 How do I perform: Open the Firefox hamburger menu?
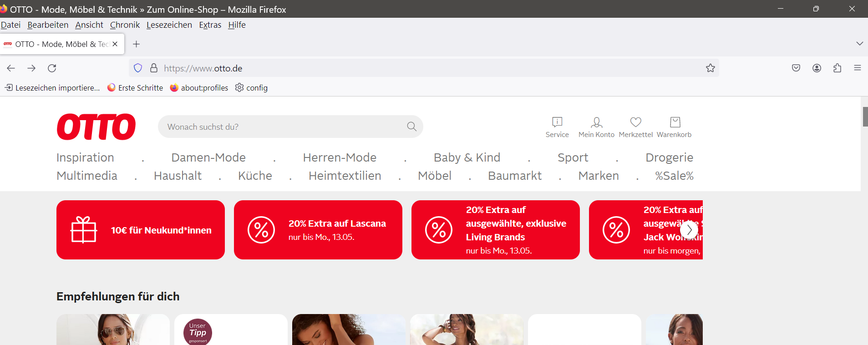click(858, 68)
